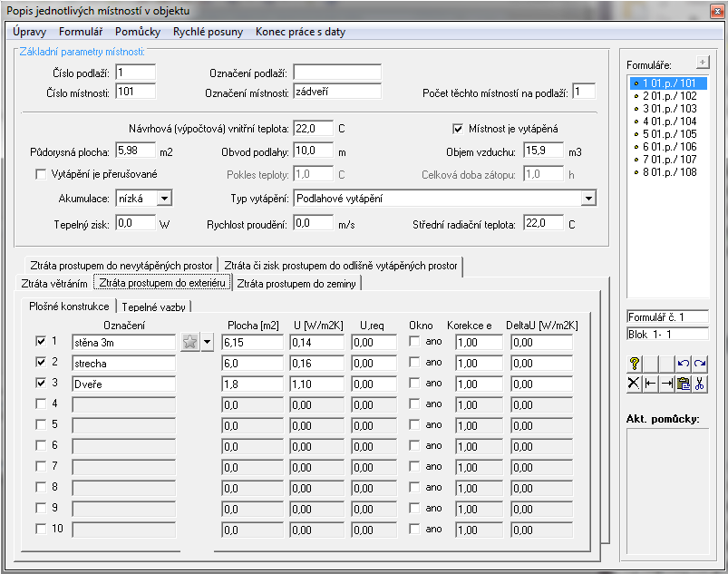Click the undo arrow icon
Screen dimensions: 728x574
point(683,364)
